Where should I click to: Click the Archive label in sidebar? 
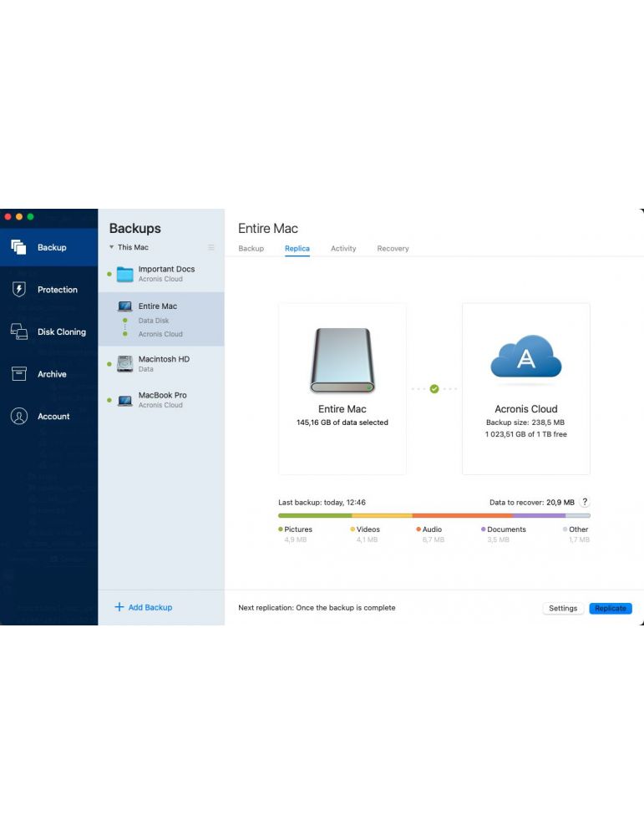pyautogui.click(x=52, y=374)
